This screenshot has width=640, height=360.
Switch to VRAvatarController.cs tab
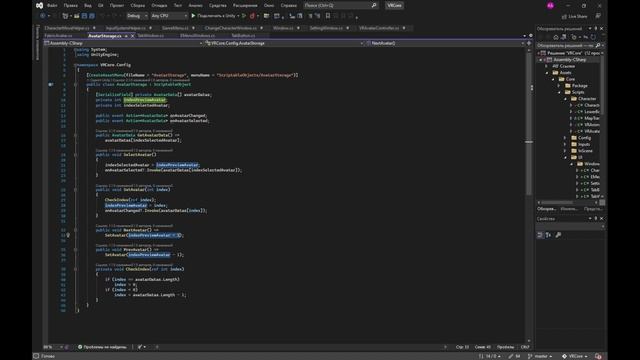tap(379, 28)
